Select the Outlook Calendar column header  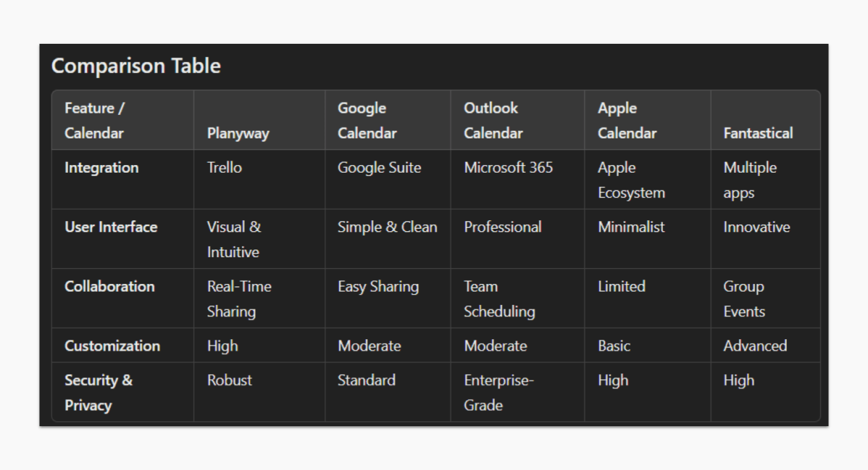(x=493, y=121)
